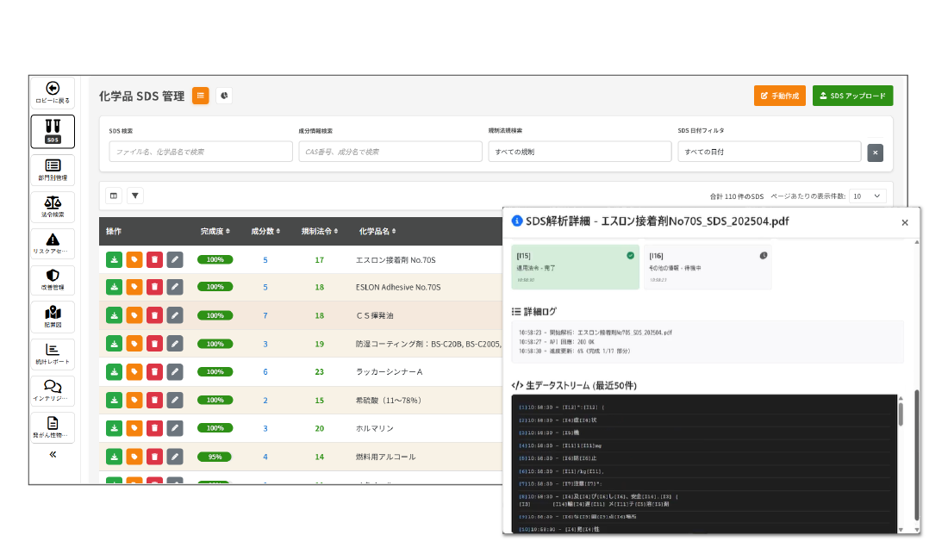Collapse sidebar with double chevron
The image size is (948, 560).
click(x=53, y=454)
